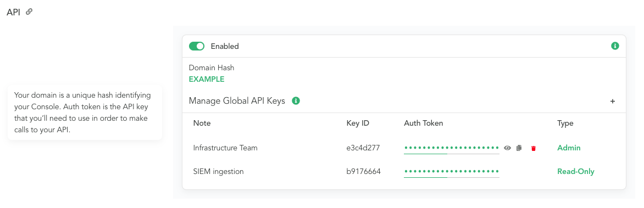Image resolution: width=644 pixels, height=208 pixels.
Task: Click the Auth Token column header
Action: tap(424, 123)
